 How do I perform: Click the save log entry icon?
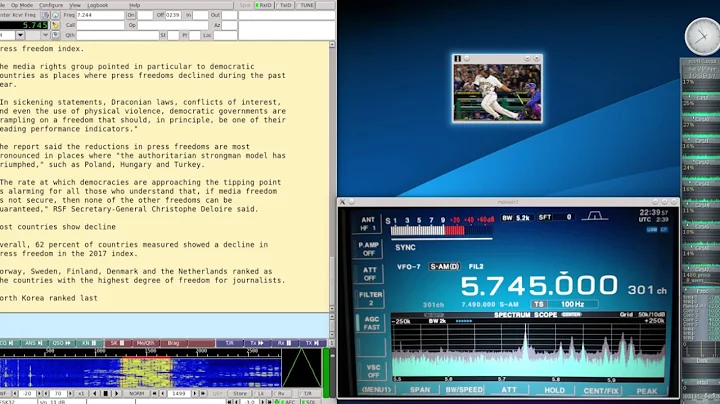click(55, 35)
